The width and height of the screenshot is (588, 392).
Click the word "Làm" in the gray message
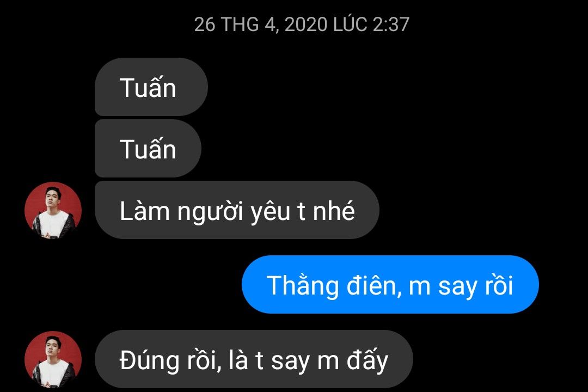(145, 211)
